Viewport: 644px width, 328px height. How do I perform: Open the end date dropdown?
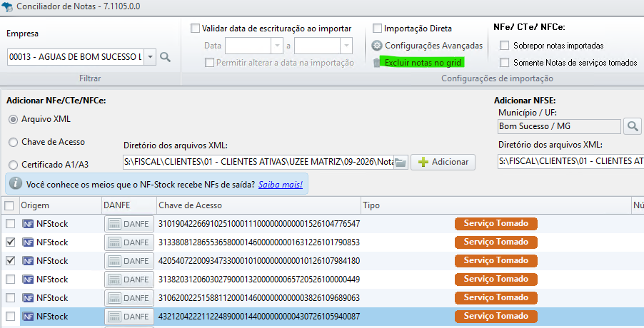click(346, 46)
